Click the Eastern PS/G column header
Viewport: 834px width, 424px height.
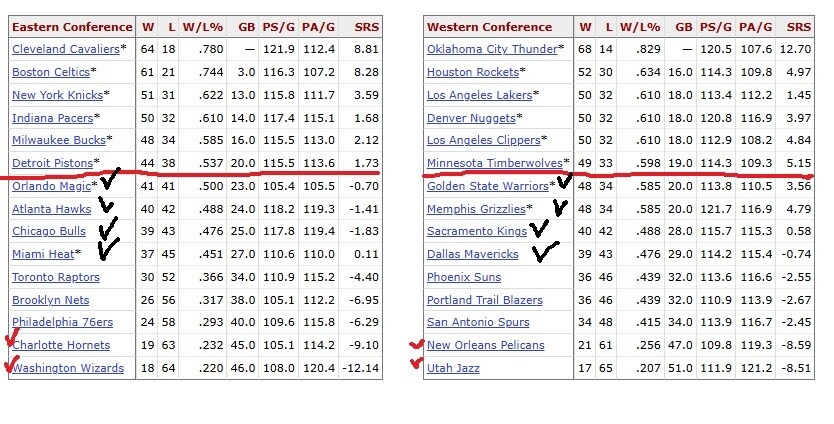pyautogui.click(x=278, y=27)
